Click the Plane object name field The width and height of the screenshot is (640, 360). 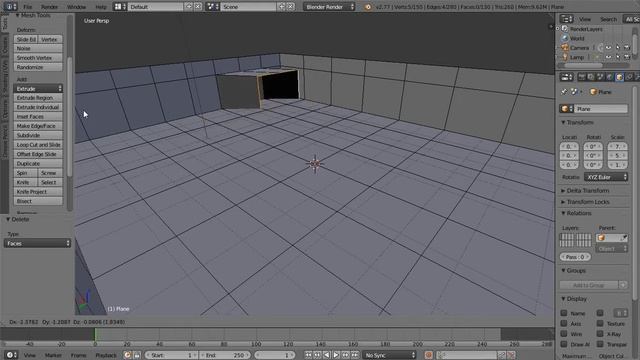[x=601, y=109]
